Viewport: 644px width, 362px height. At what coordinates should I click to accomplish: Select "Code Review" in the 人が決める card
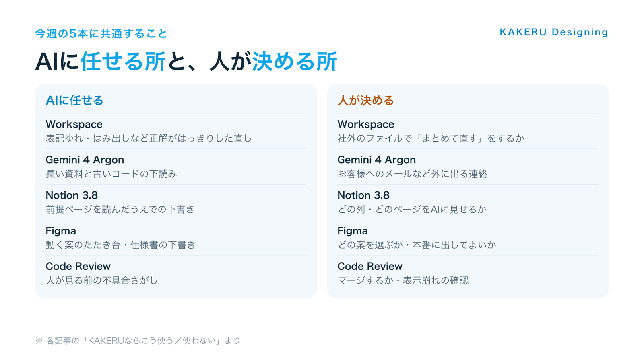coord(370,266)
